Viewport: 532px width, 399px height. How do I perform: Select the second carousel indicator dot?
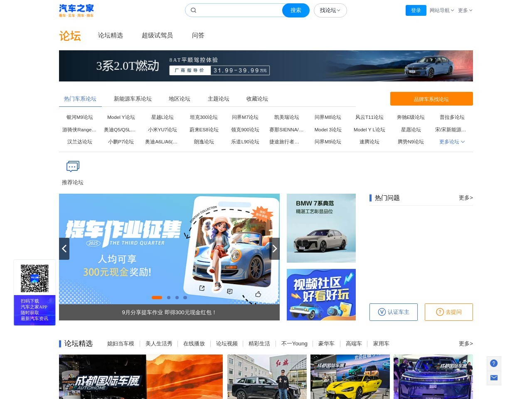point(169,298)
